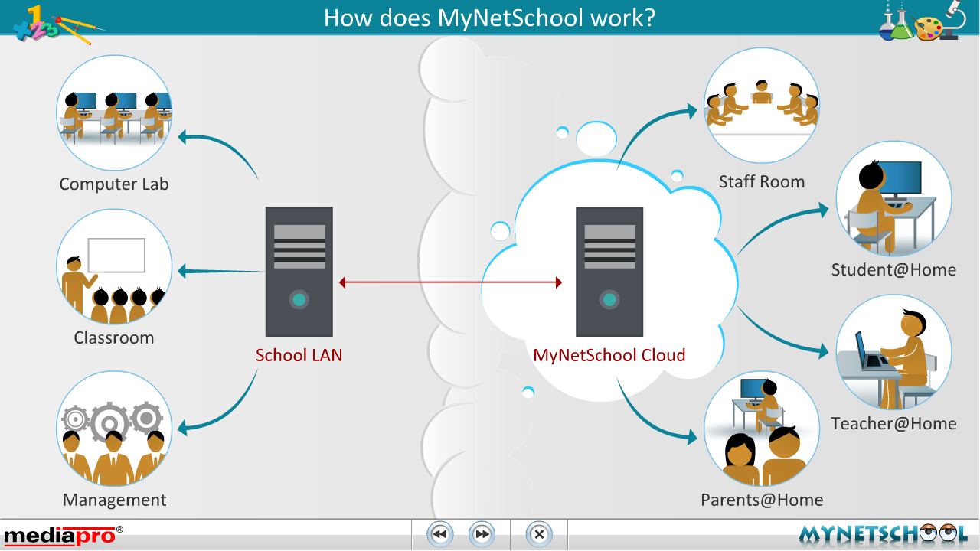
Task: Click the science flasks and palette icon
Action: (921, 21)
